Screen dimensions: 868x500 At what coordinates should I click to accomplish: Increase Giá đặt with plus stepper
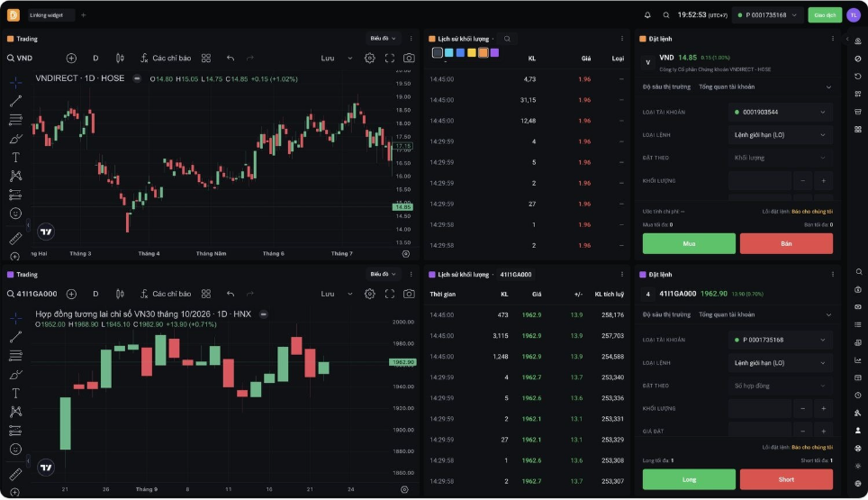coord(823,432)
